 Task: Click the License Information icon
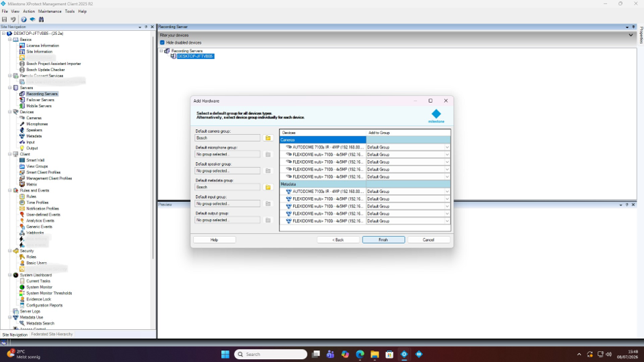click(x=22, y=46)
